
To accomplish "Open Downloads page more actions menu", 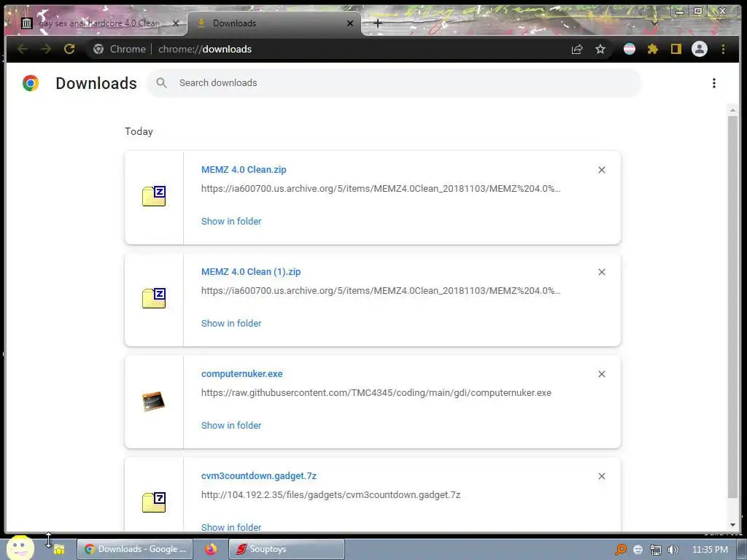I will 713,83.
